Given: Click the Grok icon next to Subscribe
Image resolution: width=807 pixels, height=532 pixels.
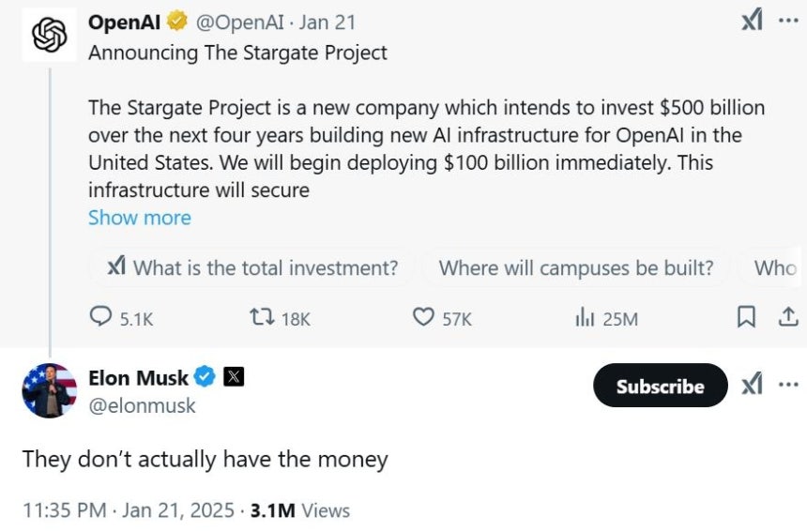Looking at the screenshot, I should [752, 385].
